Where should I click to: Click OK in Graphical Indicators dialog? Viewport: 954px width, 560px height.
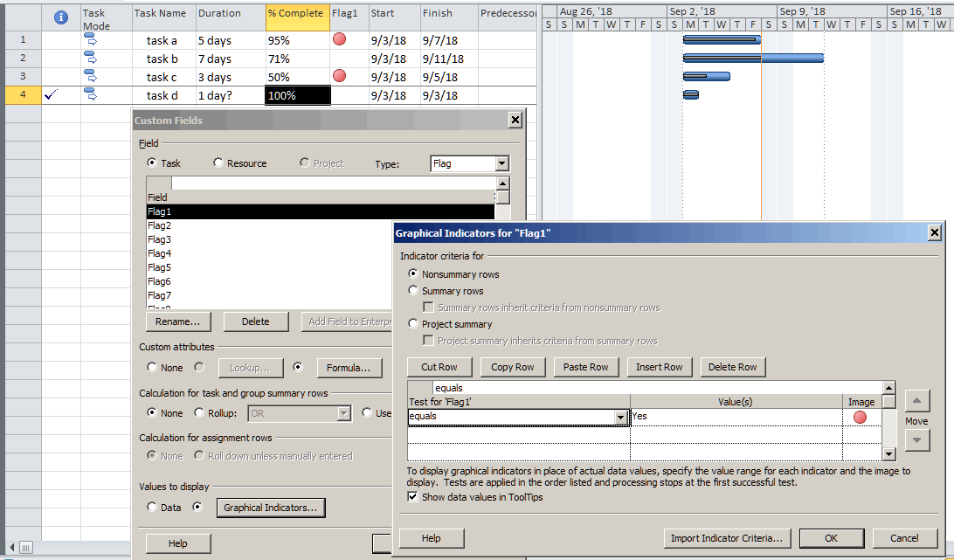(x=831, y=538)
